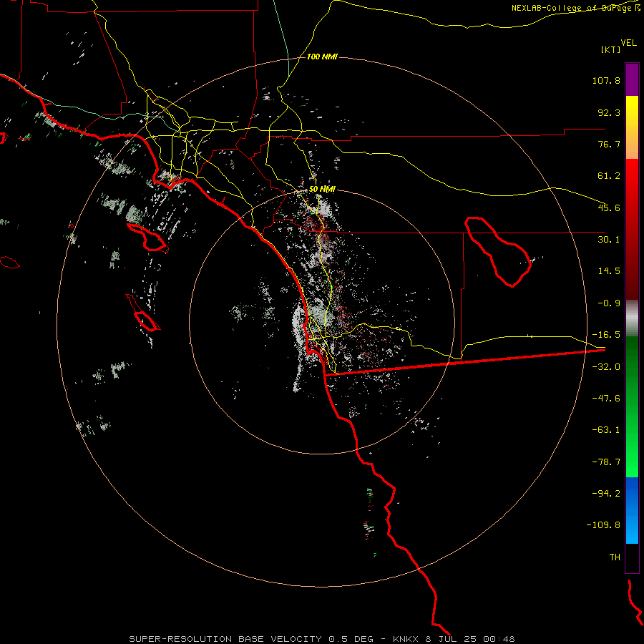This screenshot has width=644, height=644.
Task: Choose the -47.6 scale label
Action: tap(606, 398)
